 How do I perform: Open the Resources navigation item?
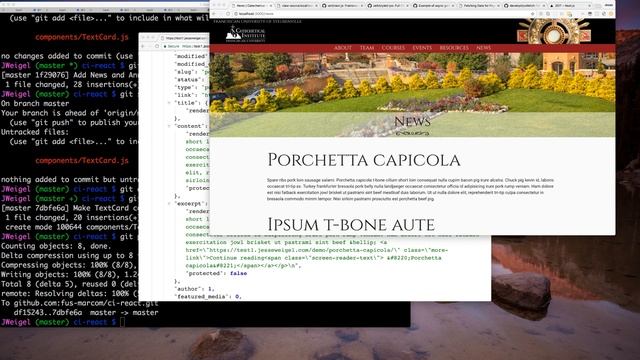(454, 48)
